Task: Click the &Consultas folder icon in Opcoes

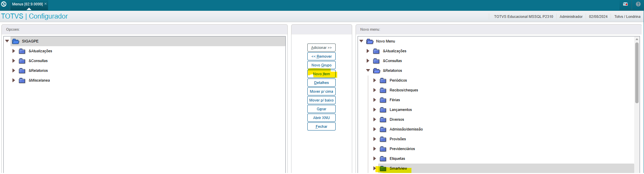Action: click(x=22, y=61)
